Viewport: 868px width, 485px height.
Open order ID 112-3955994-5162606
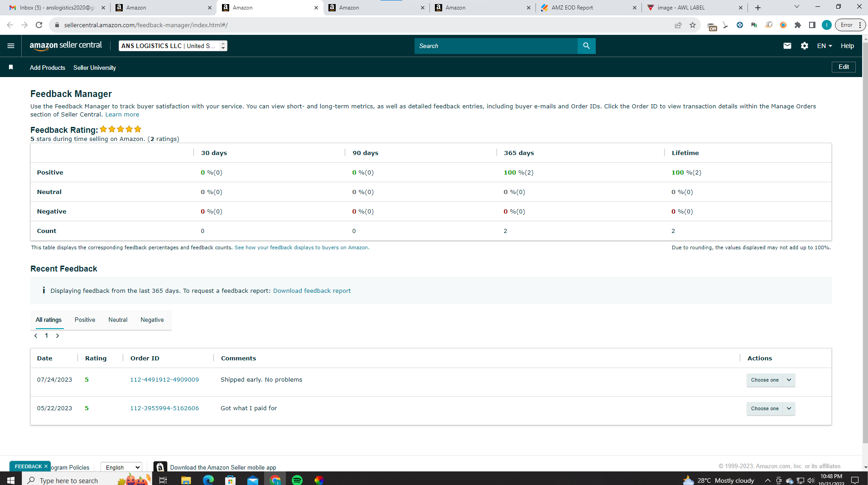[164, 408]
